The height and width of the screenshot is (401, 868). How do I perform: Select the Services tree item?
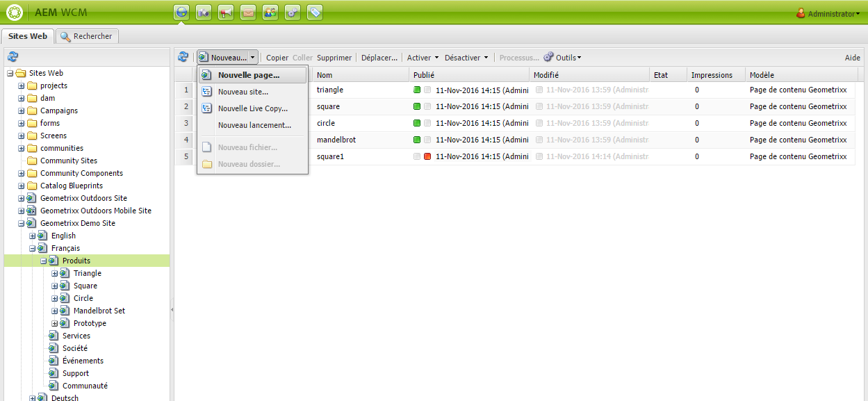click(76, 336)
